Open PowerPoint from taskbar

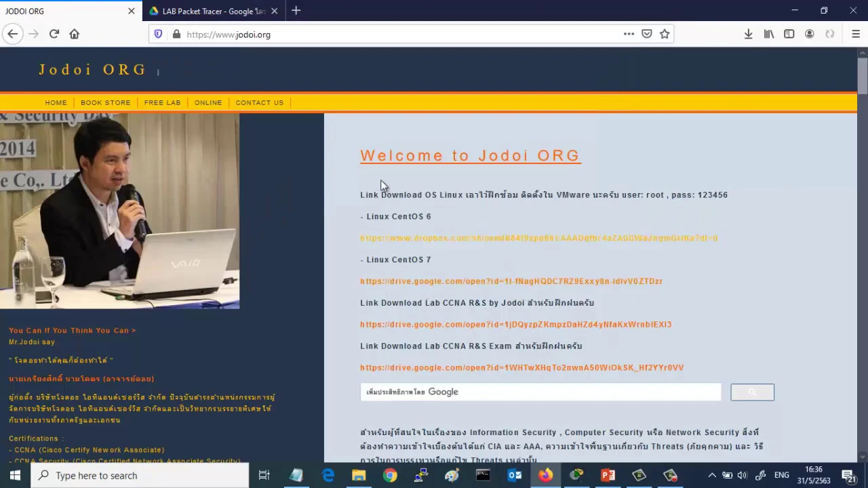point(608,475)
